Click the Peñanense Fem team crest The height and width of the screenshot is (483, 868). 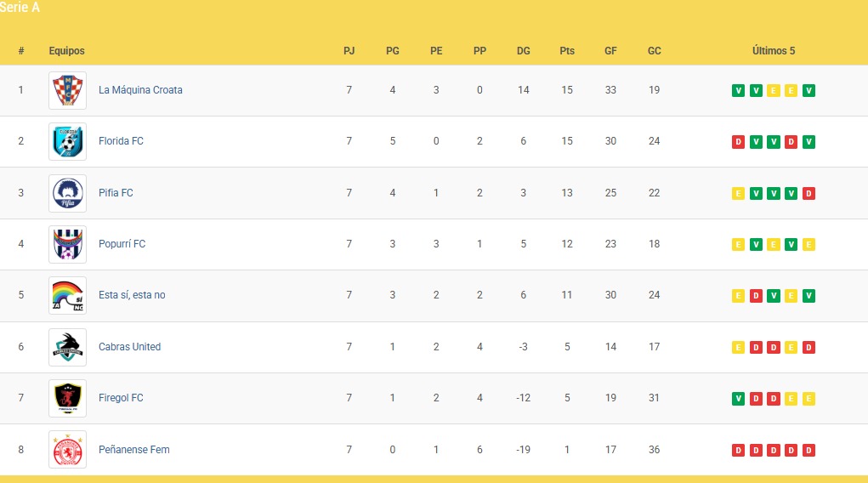point(67,450)
